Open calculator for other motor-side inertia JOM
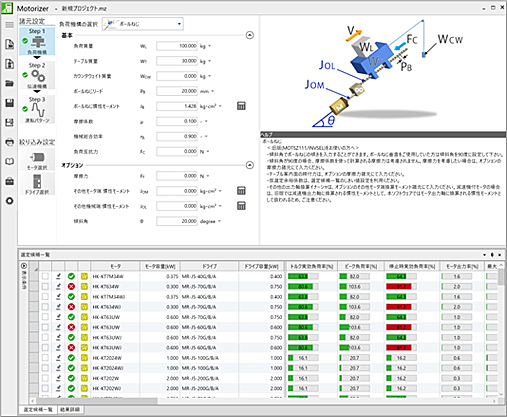The height and width of the screenshot is (417, 507). pyautogui.click(x=241, y=191)
